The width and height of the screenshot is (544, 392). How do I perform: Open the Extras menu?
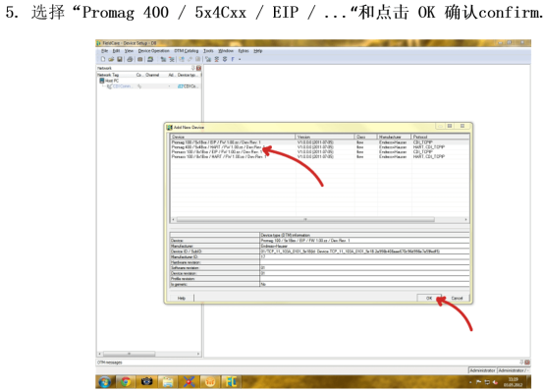(x=244, y=51)
